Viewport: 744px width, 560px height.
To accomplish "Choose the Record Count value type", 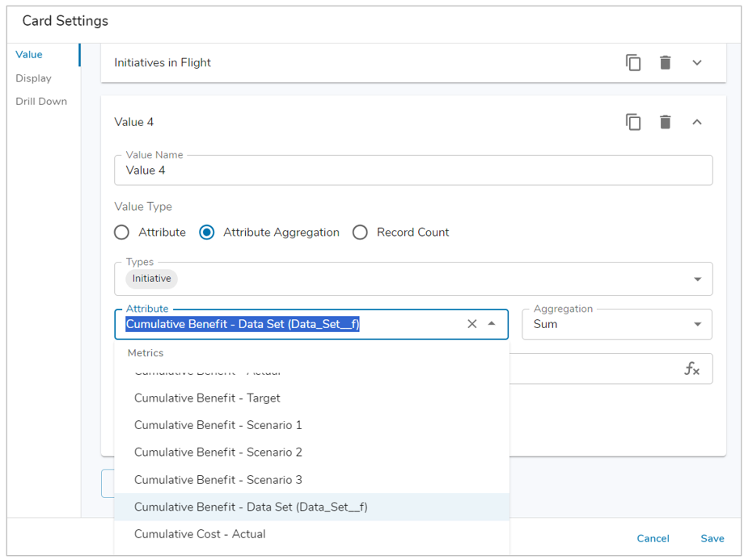I will [x=360, y=232].
